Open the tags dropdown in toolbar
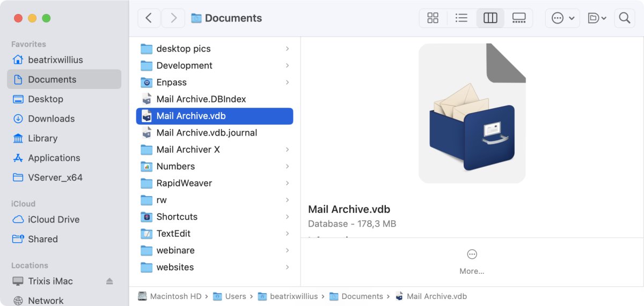The width and height of the screenshot is (644, 306). coord(597,18)
